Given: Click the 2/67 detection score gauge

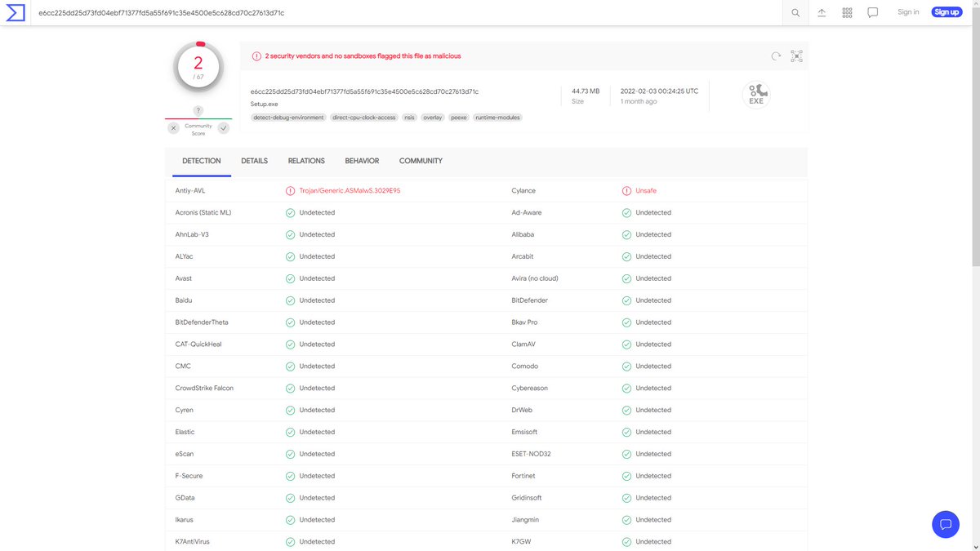Looking at the screenshot, I should pos(198,68).
